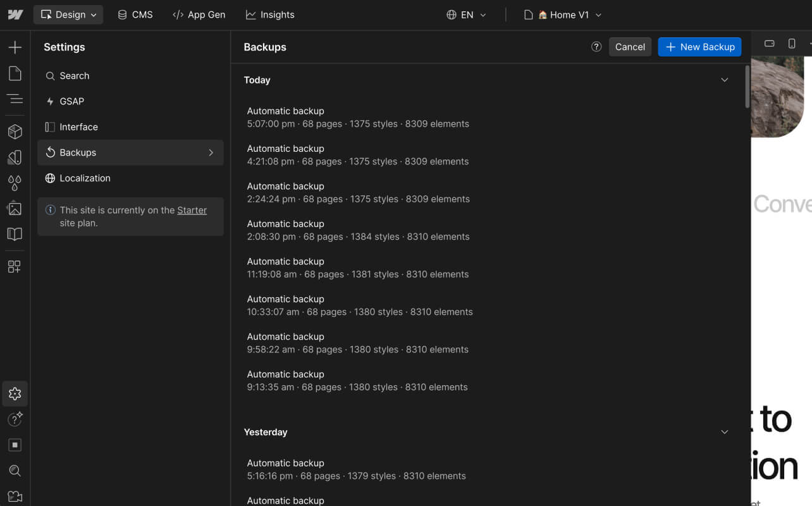
Task: Open the Variables panel
Action: coord(15,183)
